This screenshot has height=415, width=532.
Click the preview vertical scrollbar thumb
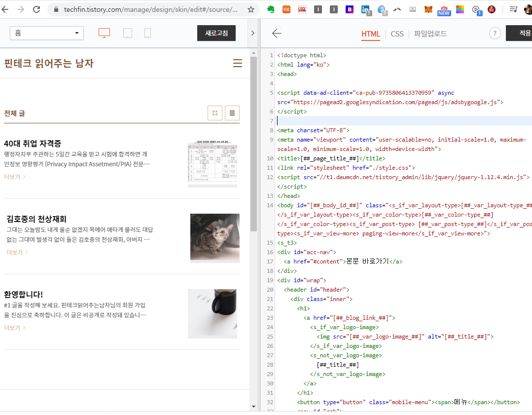tap(253, 144)
